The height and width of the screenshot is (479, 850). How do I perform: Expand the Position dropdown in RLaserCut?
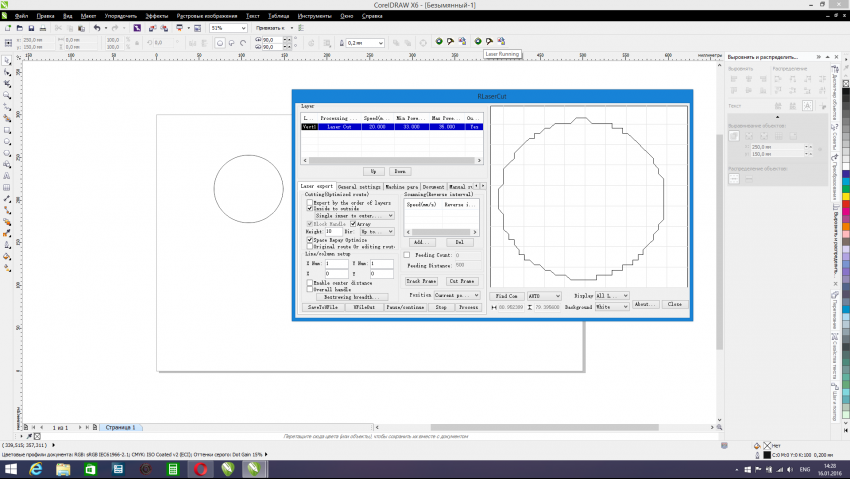pos(456,296)
